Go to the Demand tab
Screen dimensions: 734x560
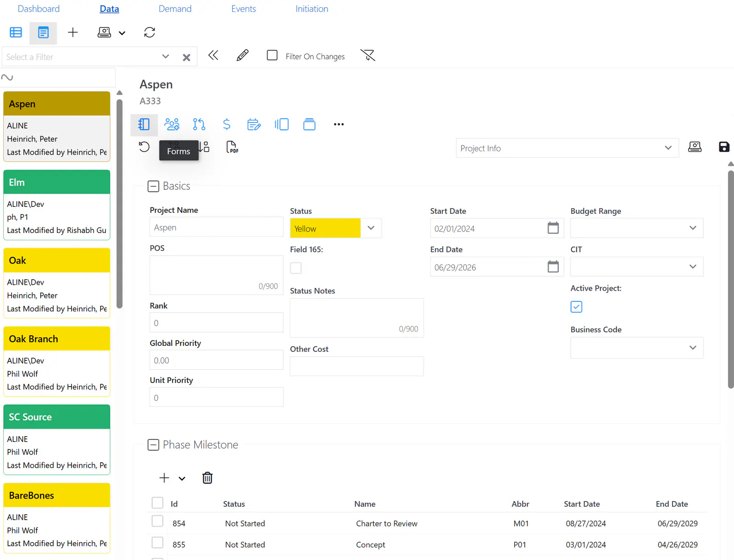(175, 9)
